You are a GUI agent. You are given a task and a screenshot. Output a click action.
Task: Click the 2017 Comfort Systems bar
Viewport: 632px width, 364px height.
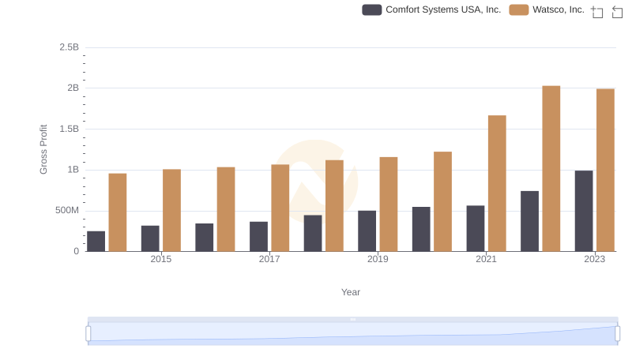259,236
